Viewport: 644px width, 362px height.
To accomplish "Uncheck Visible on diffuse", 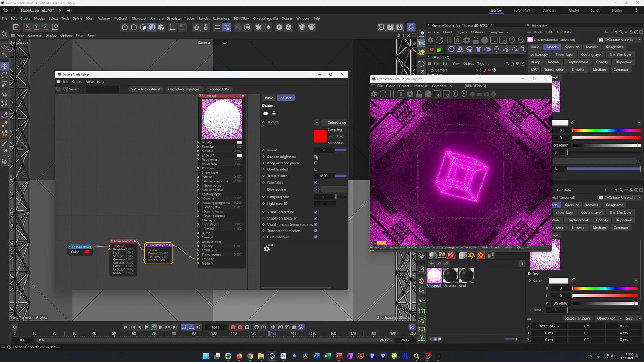I will 316,212.
